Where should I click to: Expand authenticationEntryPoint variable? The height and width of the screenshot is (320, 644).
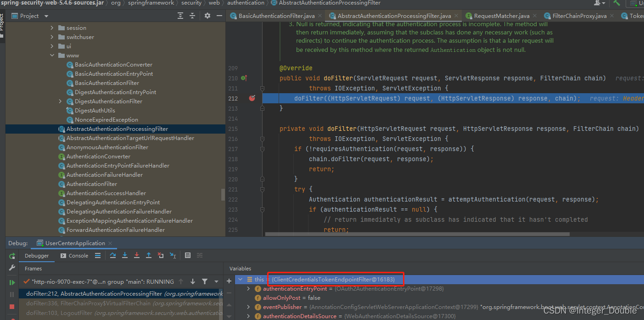coord(248,289)
